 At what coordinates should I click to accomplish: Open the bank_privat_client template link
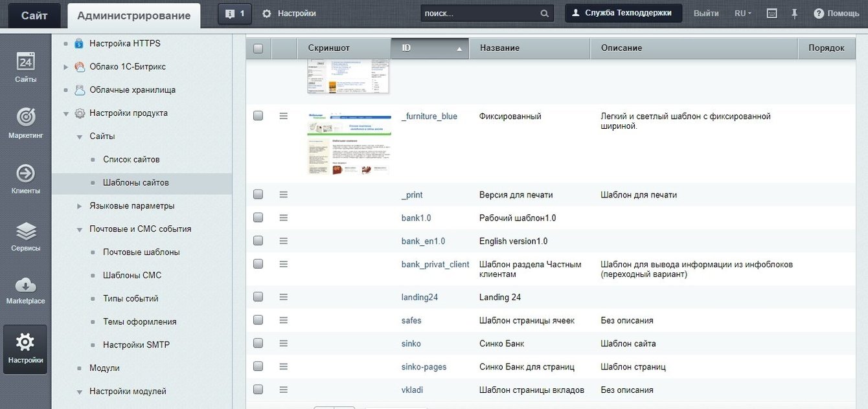click(435, 264)
